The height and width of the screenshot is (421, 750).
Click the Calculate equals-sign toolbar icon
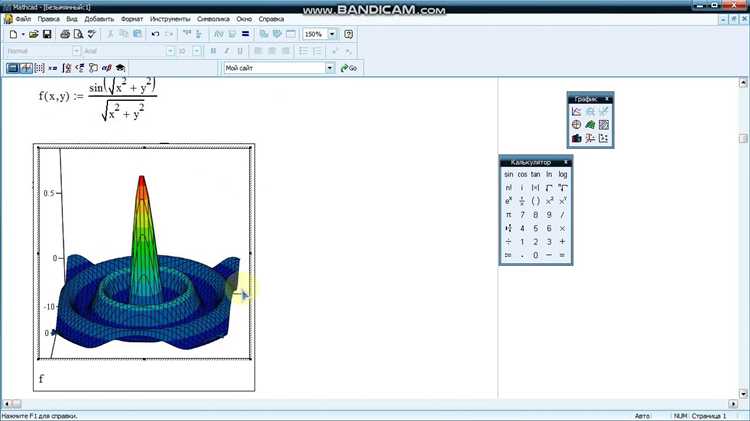(x=245, y=34)
